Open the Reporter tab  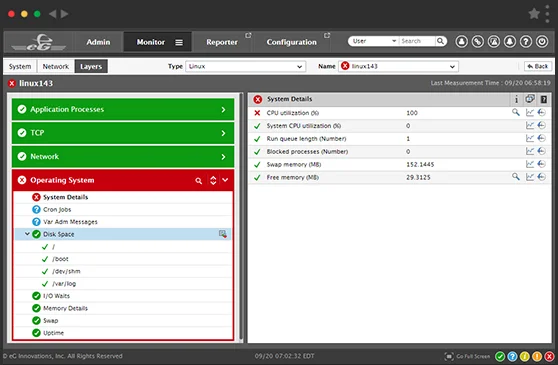click(222, 42)
